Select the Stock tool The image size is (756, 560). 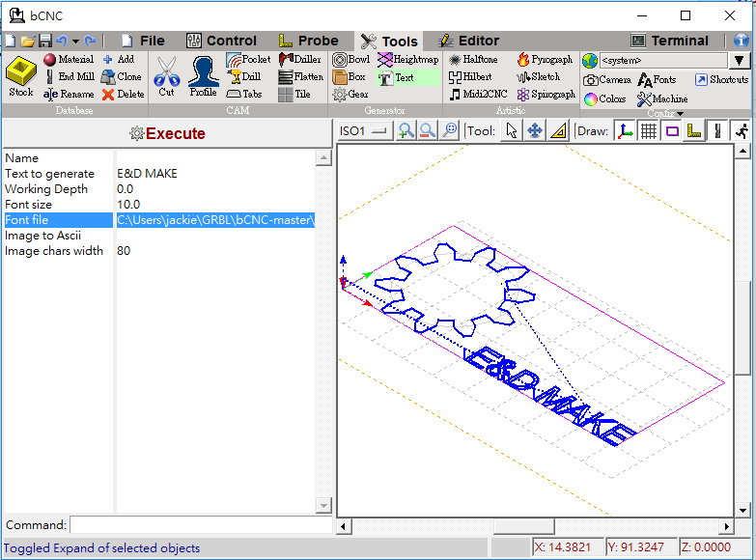[x=21, y=77]
